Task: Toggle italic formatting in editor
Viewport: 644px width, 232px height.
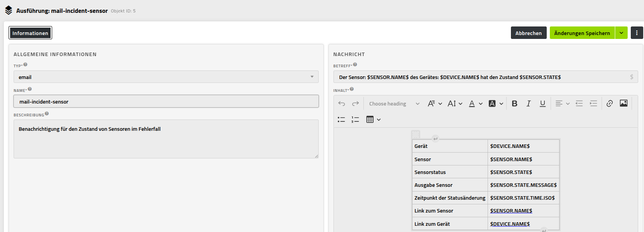Action: (x=528, y=104)
